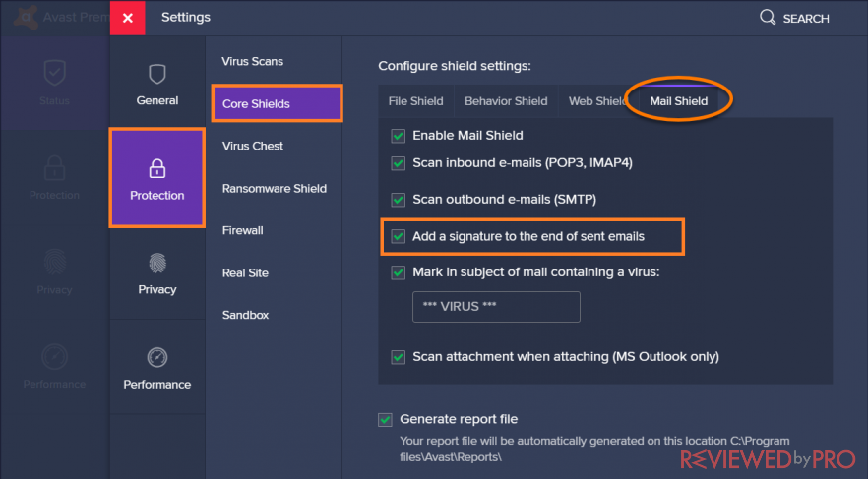The height and width of the screenshot is (479, 868).
Task: Toggle the Enable Mail Shield checkbox
Action: [398, 136]
